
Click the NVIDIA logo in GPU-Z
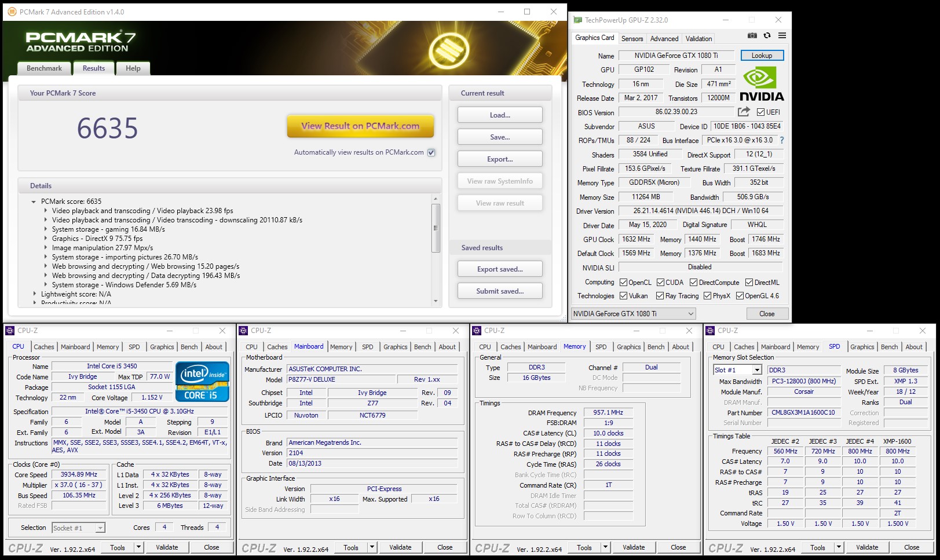(x=762, y=85)
